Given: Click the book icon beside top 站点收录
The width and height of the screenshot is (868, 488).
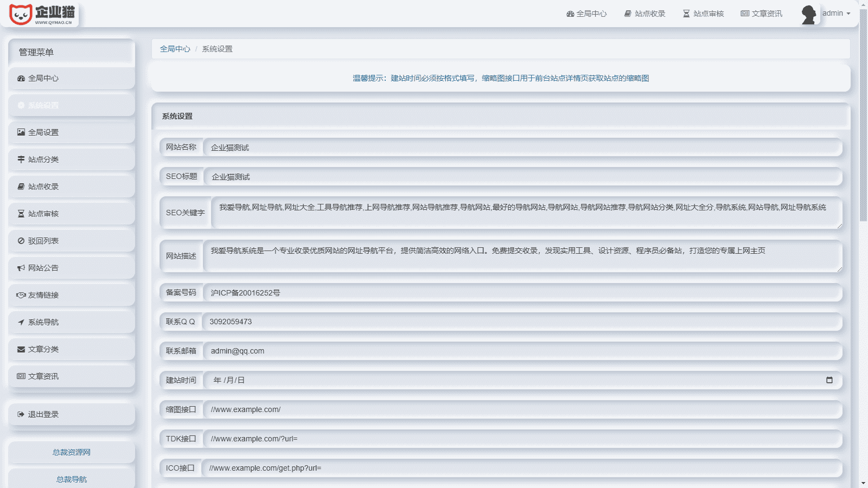Looking at the screenshot, I should [x=628, y=14].
